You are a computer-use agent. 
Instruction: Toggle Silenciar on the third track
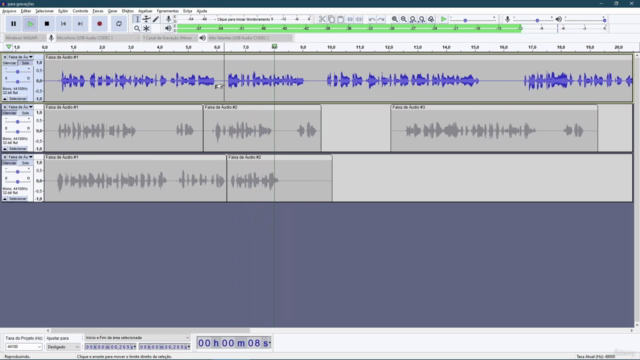(10, 163)
